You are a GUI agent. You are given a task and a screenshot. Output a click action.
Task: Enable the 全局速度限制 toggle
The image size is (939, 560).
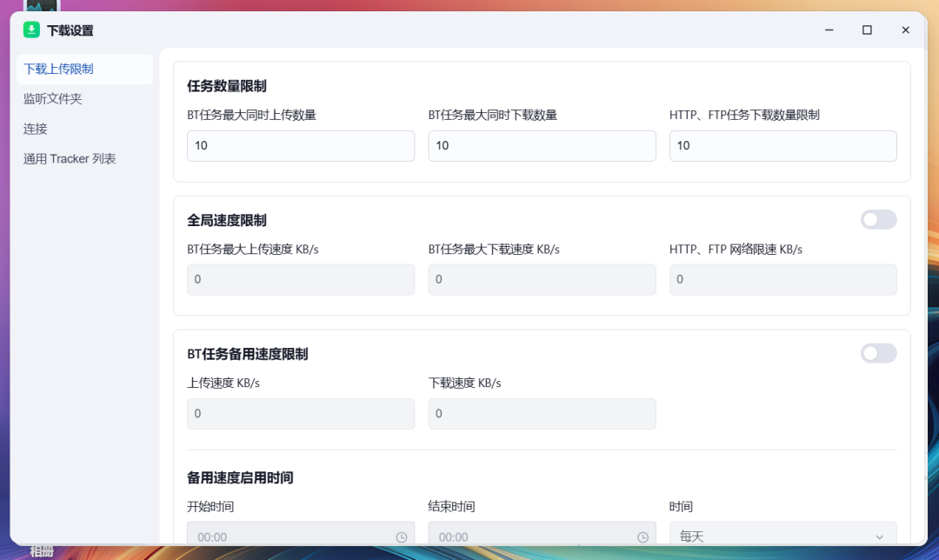[878, 220]
